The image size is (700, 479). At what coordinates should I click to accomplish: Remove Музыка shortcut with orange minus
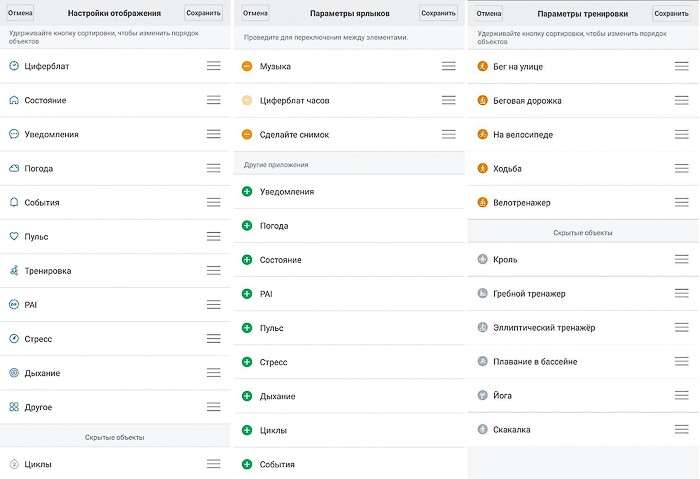(x=247, y=66)
